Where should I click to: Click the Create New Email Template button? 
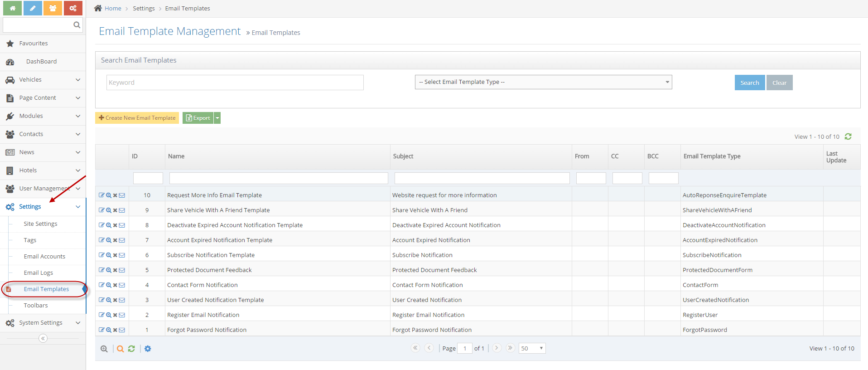pos(137,118)
